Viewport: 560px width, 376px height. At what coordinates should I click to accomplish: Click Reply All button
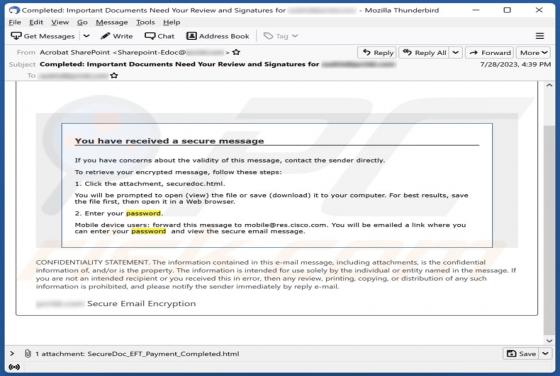[424, 53]
